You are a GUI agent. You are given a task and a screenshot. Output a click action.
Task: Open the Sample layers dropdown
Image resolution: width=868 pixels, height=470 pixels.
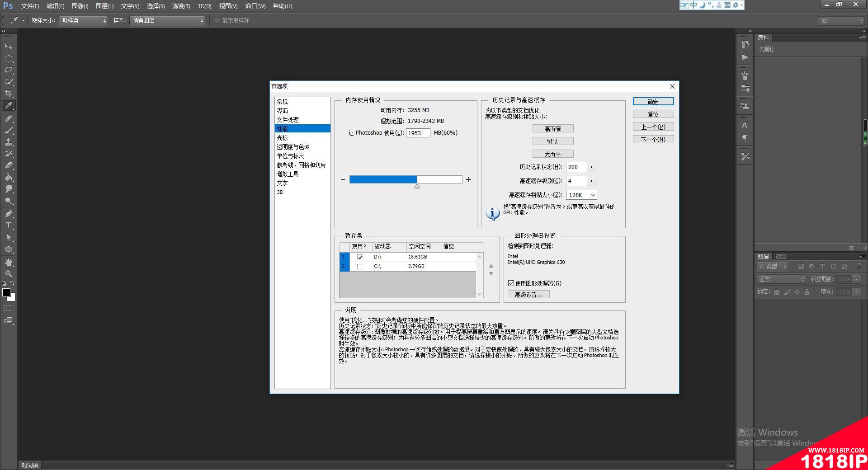[167, 20]
